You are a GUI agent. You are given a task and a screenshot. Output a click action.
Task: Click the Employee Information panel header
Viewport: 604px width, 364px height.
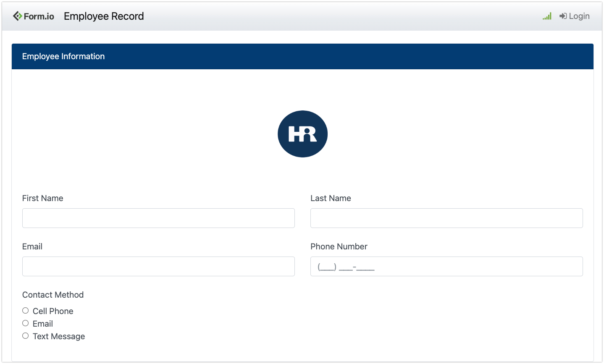pyautogui.click(x=302, y=56)
